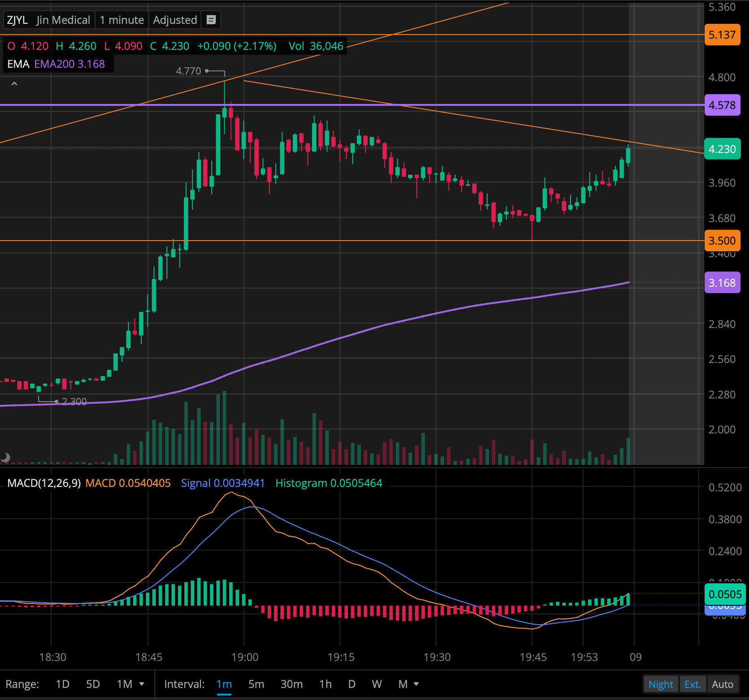This screenshot has width=749, height=700.
Task: Select the 1m interval
Action: (224, 684)
